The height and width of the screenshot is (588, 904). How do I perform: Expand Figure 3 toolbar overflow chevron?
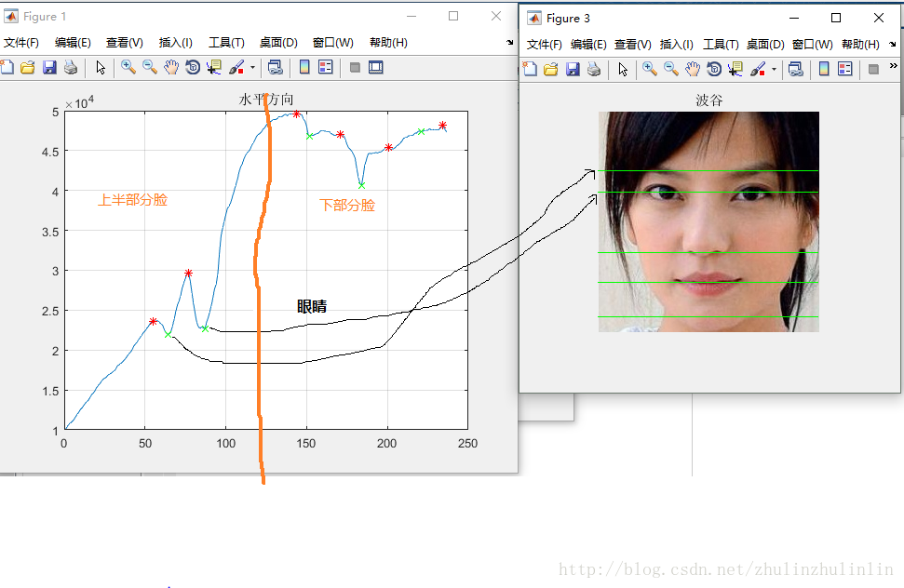click(x=893, y=66)
